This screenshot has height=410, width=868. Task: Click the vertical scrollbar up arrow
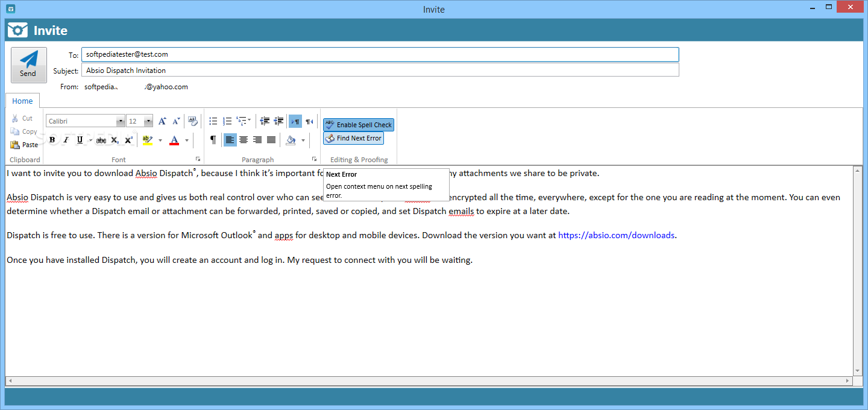(x=858, y=171)
